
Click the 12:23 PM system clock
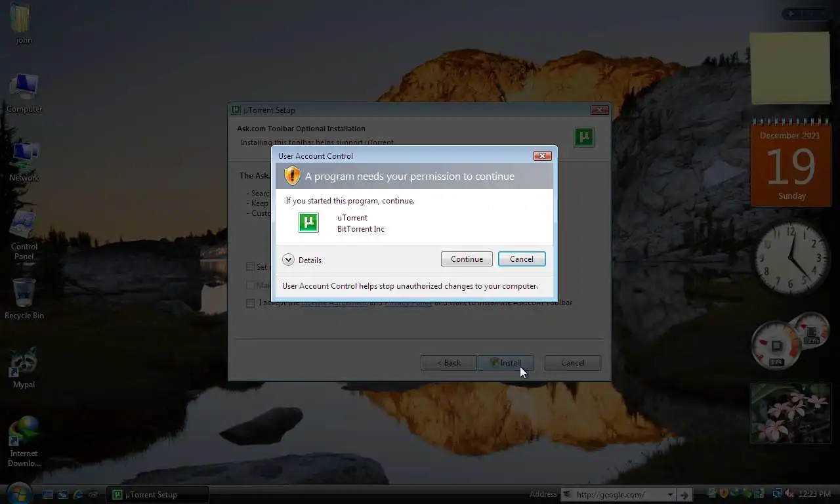coord(814,494)
